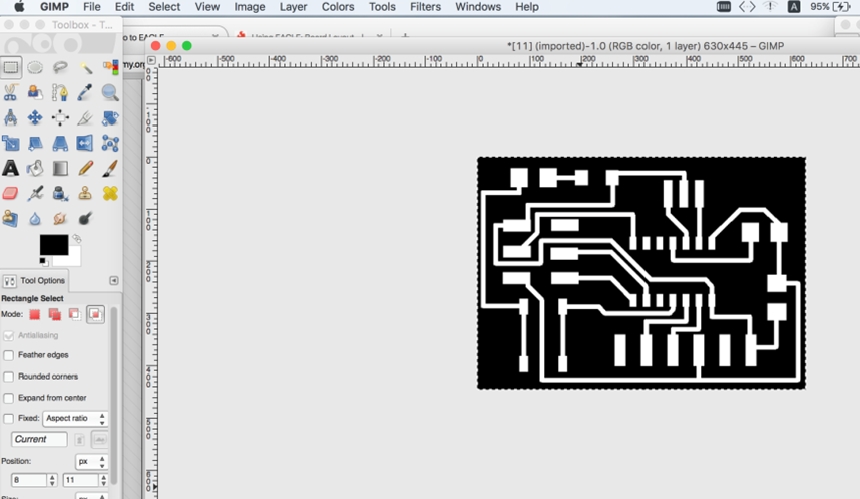Select the Dodge/Burn tool
This screenshot has height=499, width=860.
86,219
